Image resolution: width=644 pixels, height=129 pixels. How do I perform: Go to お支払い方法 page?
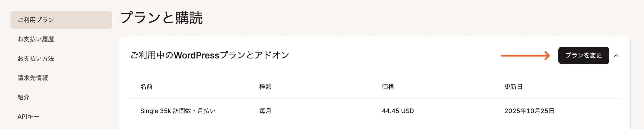point(36,59)
